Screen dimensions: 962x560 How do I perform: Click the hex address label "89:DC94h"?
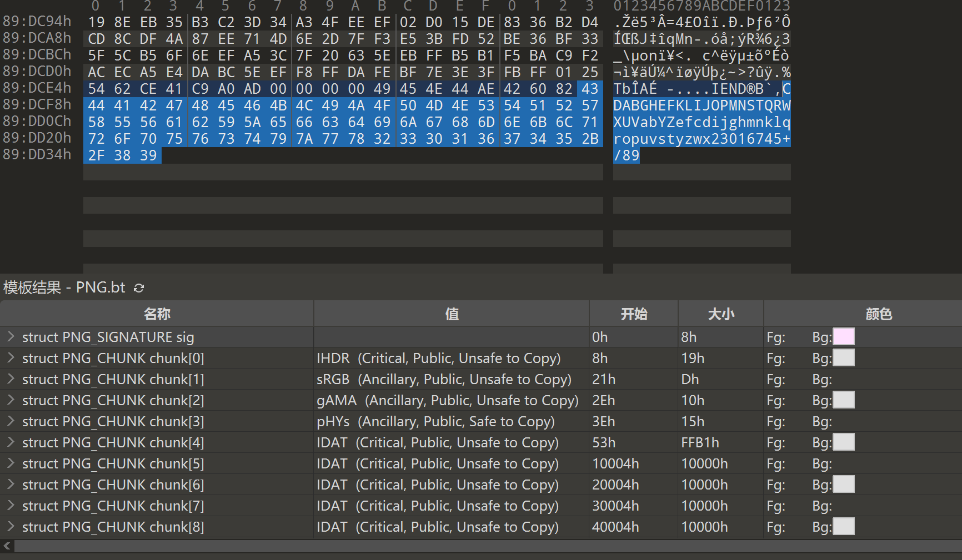(37, 22)
